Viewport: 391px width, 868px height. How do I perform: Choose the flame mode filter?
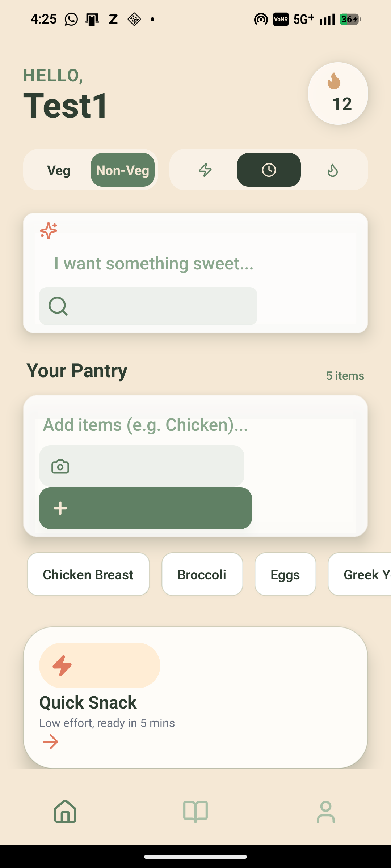pyautogui.click(x=333, y=170)
